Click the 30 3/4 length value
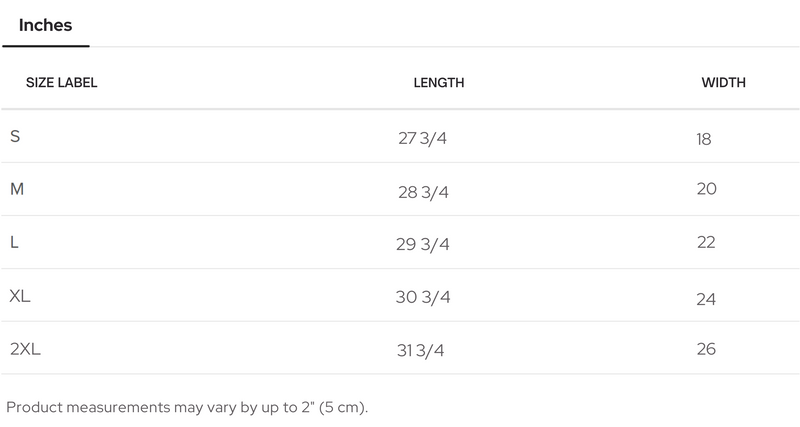The width and height of the screenshot is (800, 427). pyautogui.click(x=423, y=298)
